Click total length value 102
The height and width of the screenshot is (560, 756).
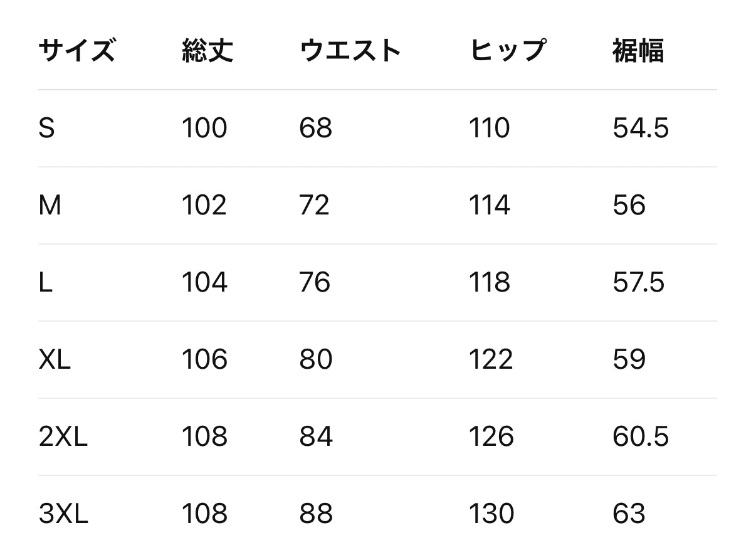(x=204, y=206)
